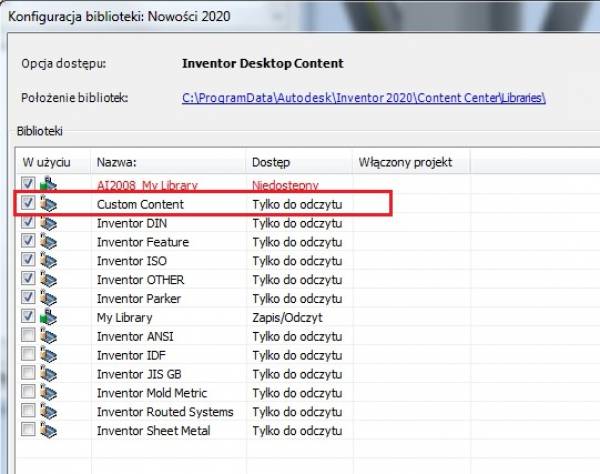
Task: Select the 'Inventor DIN' library name
Action: 132,223
